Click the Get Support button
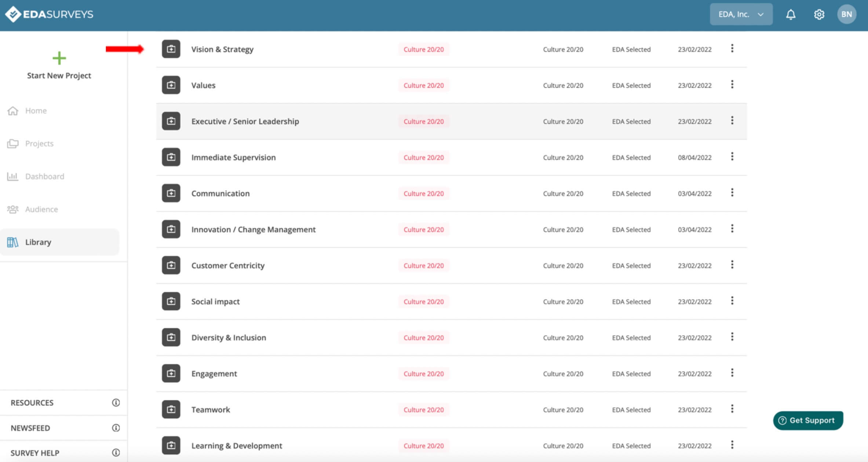The width and height of the screenshot is (868, 462). click(808, 420)
